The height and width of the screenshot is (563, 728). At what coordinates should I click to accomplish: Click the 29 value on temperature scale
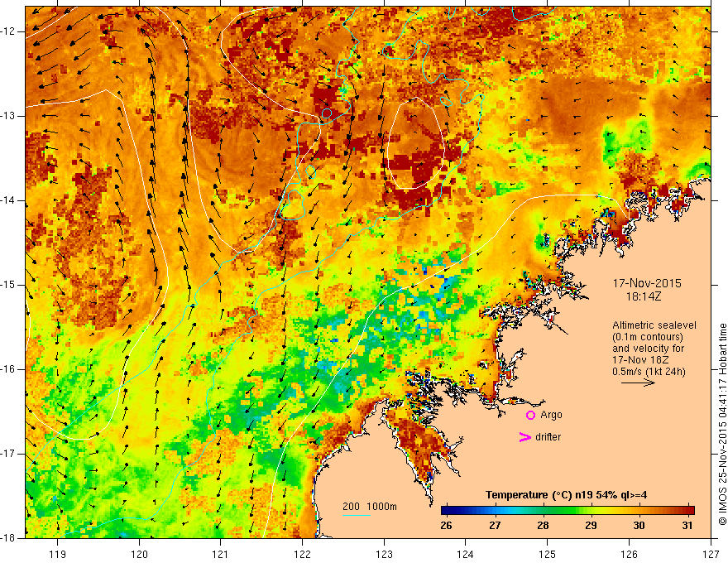click(x=591, y=526)
